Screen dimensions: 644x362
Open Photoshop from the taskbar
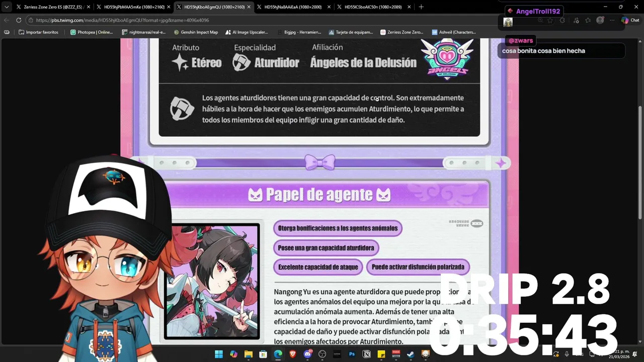pyautogui.click(x=352, y=354)
